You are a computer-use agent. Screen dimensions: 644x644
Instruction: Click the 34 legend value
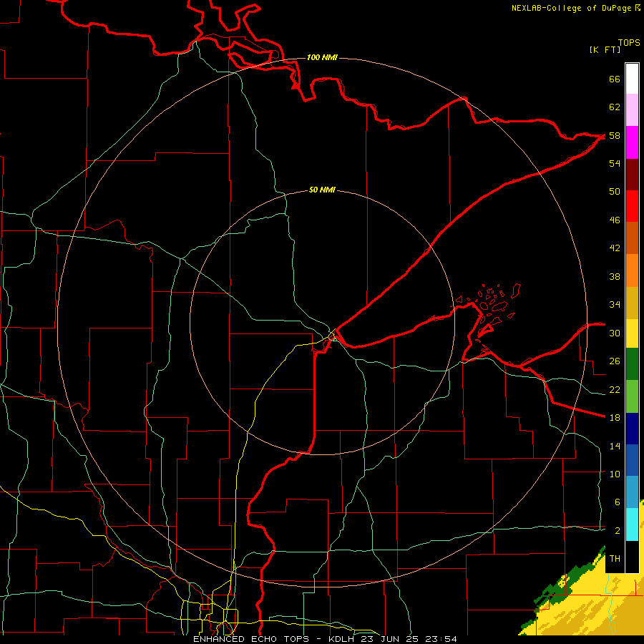click(615, 305)
